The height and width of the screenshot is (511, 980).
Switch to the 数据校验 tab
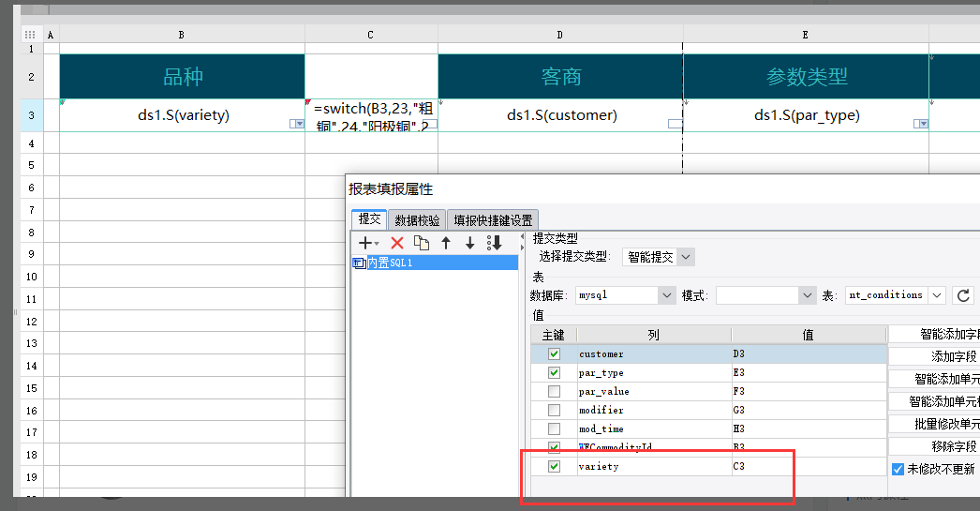pyautogui.click(x=417, y=220)
